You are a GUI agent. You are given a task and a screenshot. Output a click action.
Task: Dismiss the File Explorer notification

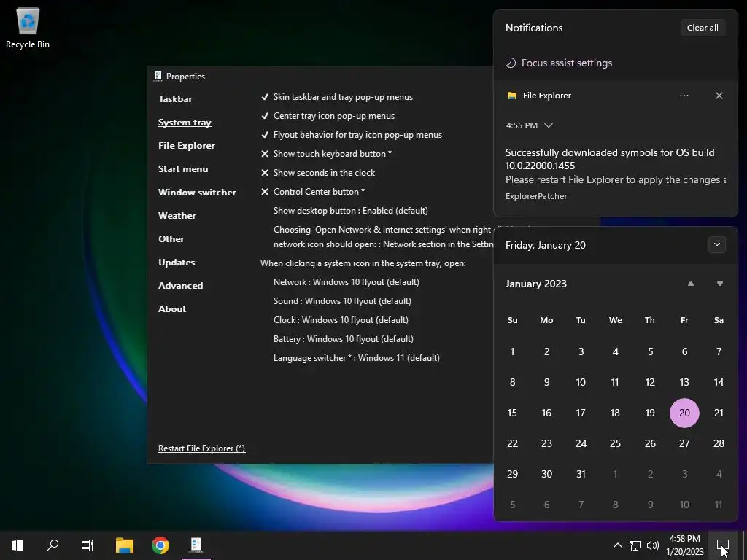click(719, 96)
